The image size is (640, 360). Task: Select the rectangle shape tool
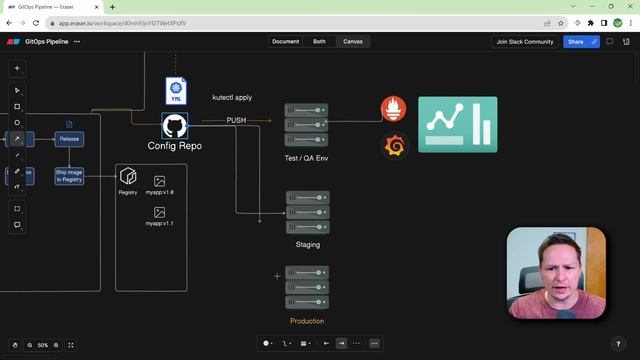[x=17, y=107]
